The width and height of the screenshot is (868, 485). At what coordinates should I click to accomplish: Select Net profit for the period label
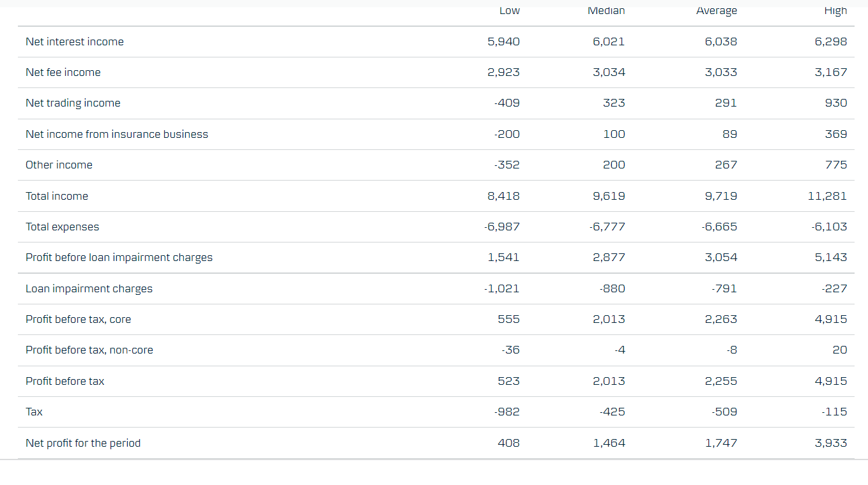(x=83, y=443)
